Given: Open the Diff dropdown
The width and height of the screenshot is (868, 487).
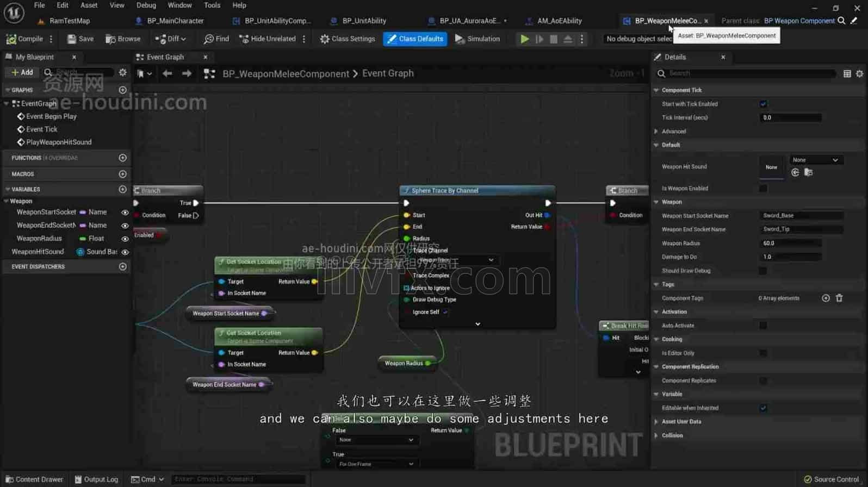Looking at the screenshot, I should click(x=171, y=39).
